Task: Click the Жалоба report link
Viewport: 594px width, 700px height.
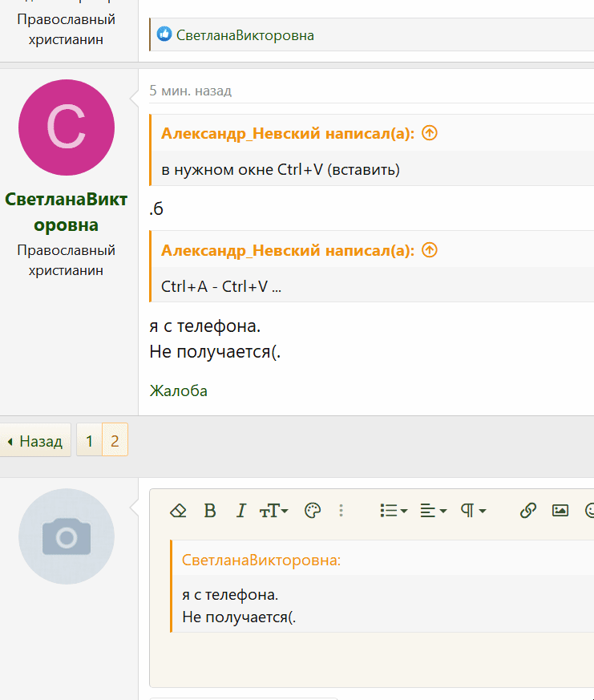Action: [179, 390]
